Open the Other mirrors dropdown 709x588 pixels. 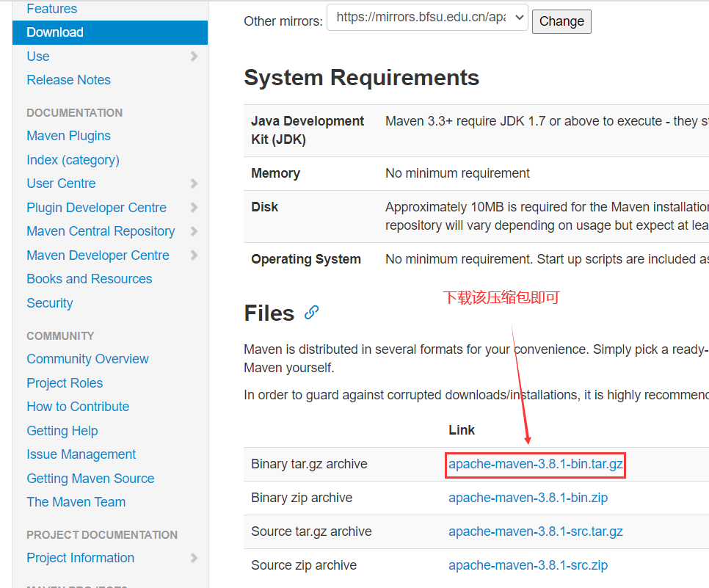(427, 18)
